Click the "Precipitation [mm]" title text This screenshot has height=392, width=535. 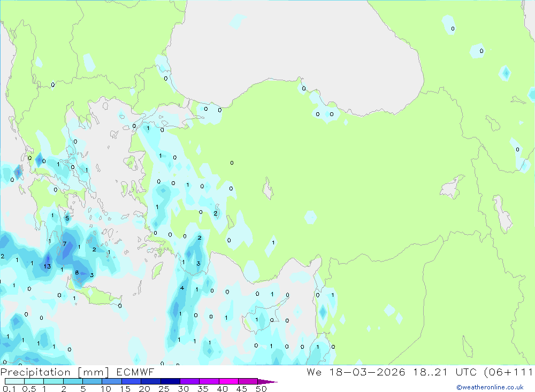55,372
